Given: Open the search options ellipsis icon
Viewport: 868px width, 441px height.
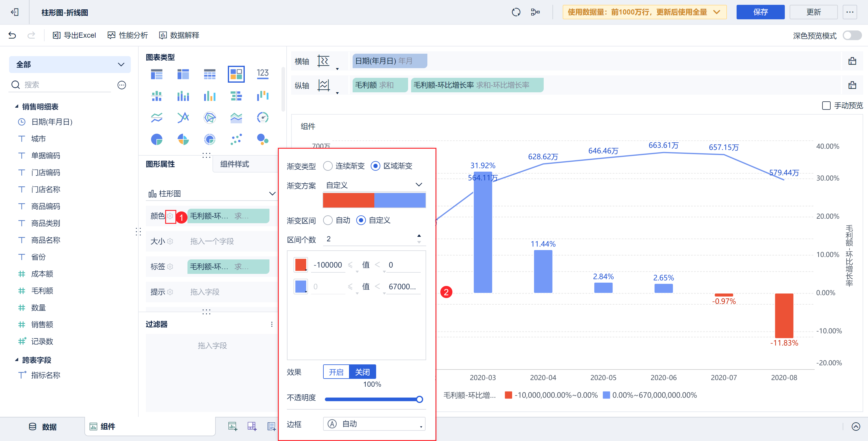Looking at the screenshot, I should coord(122,85).
